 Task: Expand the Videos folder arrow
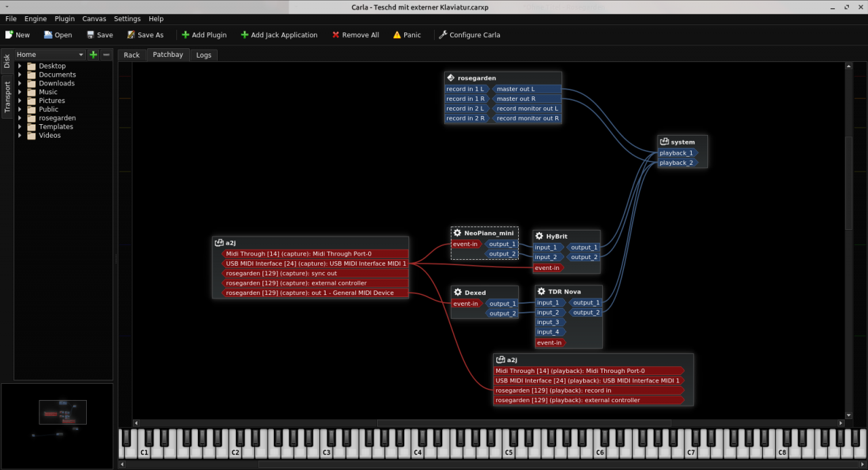click(20, 136)
